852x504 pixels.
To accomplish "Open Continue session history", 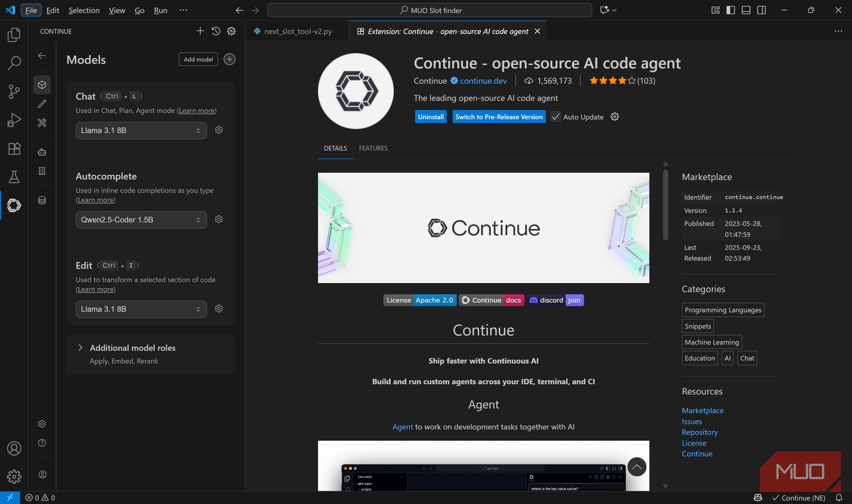I will coord(216,31).
